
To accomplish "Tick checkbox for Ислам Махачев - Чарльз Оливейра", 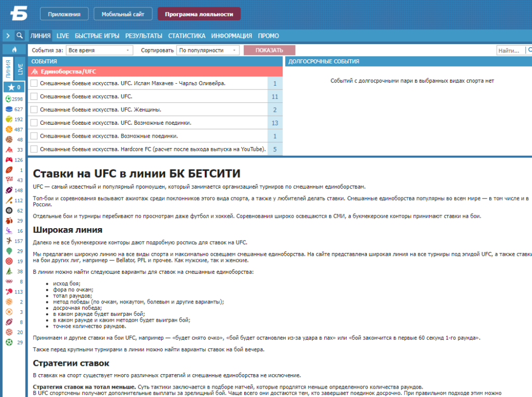I will click(x=34, y=83).
